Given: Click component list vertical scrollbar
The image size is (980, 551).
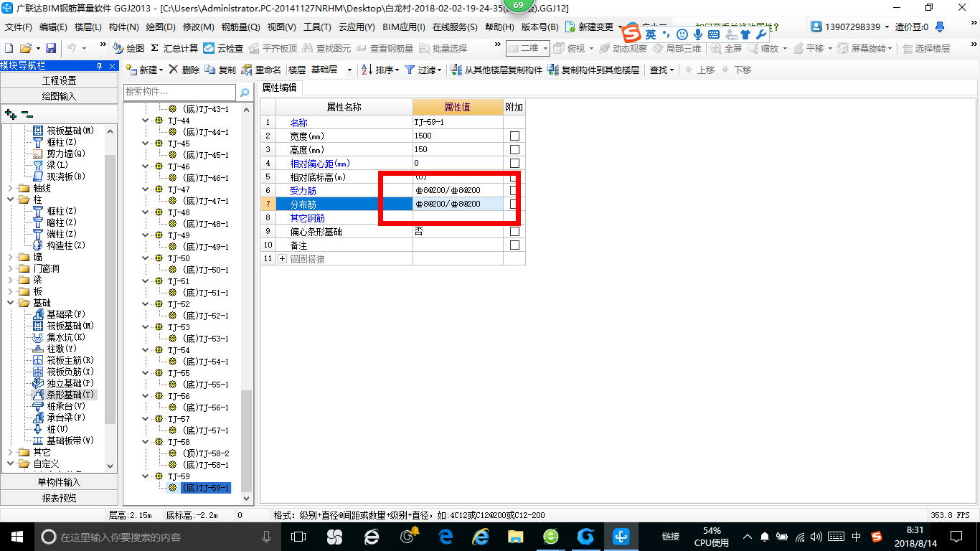Looking at the screenshot, I should pos(247,441).
